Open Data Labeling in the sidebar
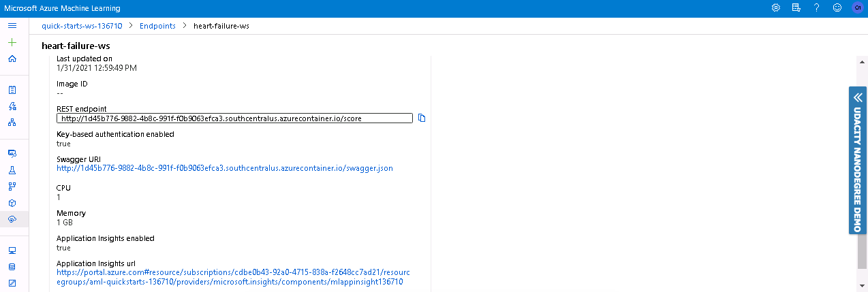This screenshot has width=868, height=292. click(12, 282)
